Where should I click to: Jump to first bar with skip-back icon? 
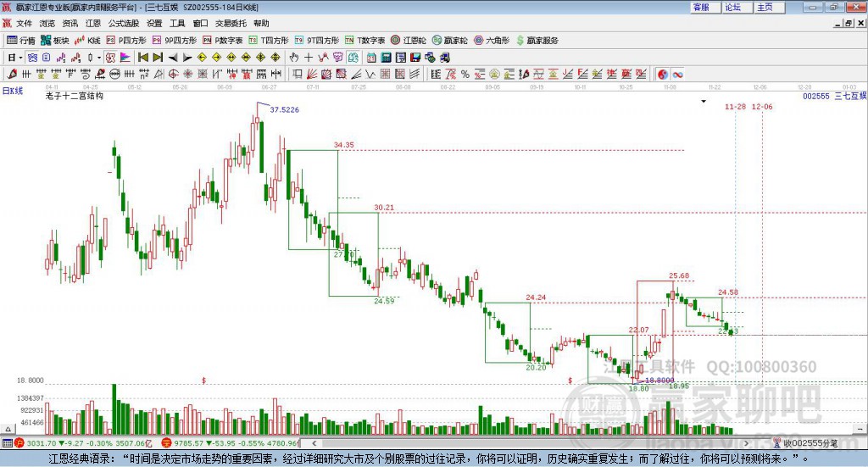[142, 58]
